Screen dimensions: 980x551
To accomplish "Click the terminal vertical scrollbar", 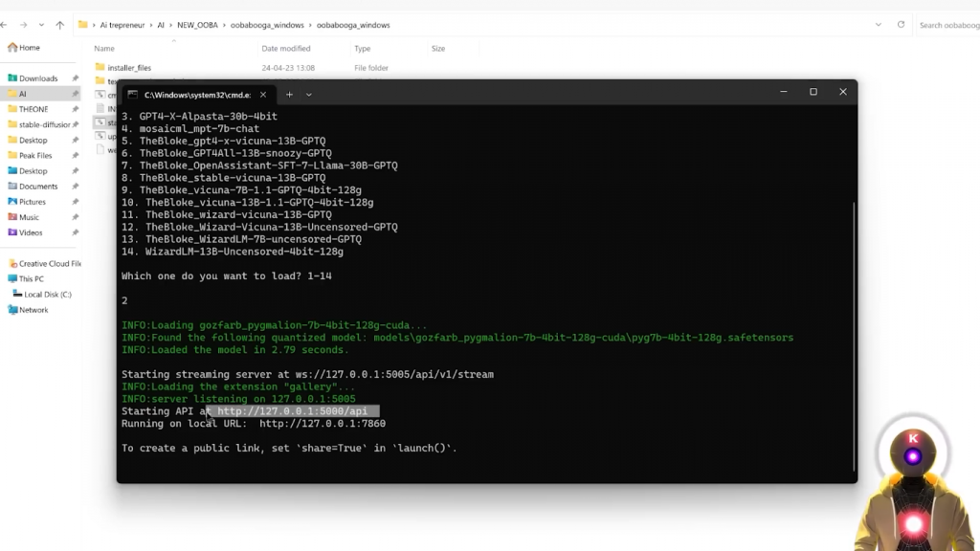I will click(x=853, y=336).
